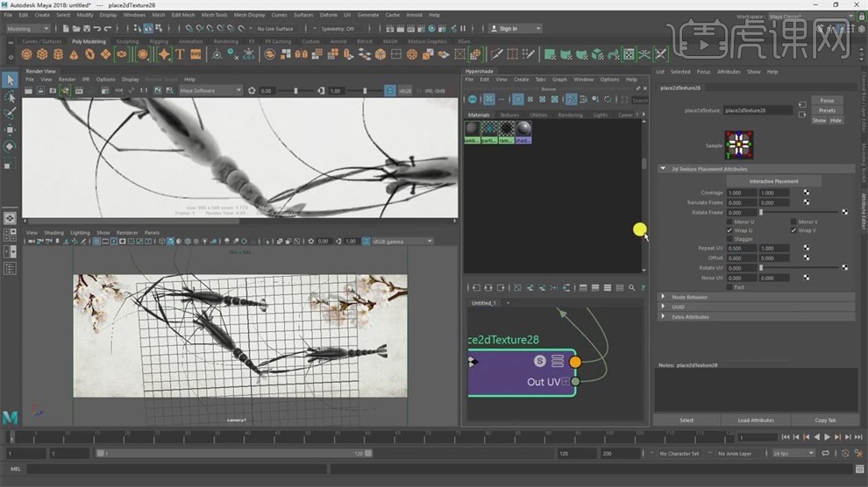Expand the Node Behavior section
This screenshot has height=487, width=868.
click(664, 297)
